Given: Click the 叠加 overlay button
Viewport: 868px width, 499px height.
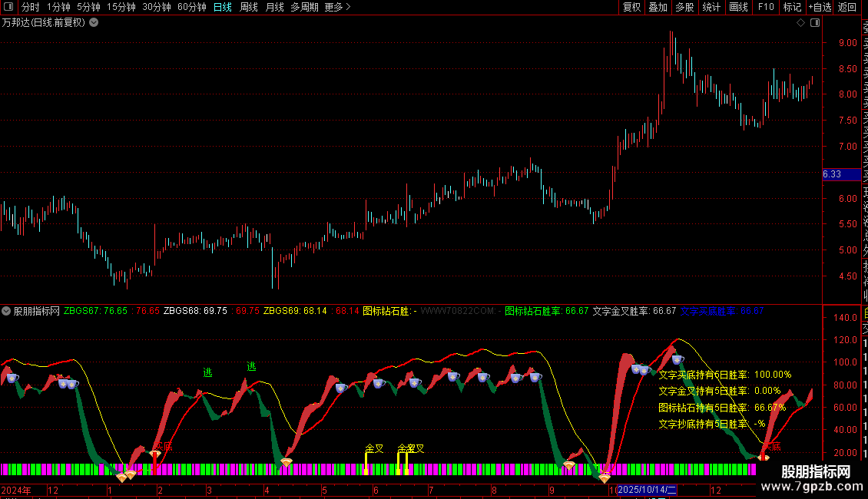Looking at the screenshot, I should click(x=658, y=7).
